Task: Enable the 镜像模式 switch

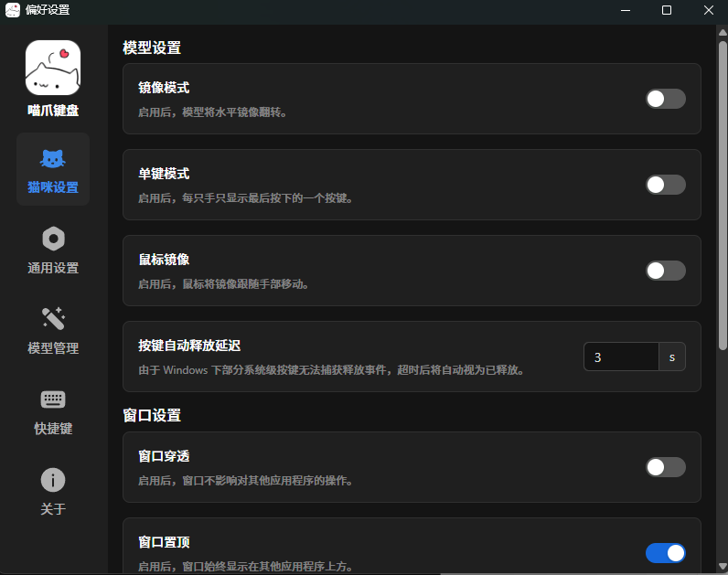Action: (665, 99)
